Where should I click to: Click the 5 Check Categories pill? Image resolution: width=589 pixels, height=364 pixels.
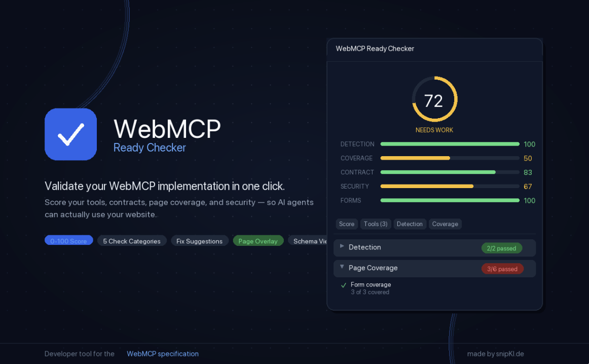[132, 241]
